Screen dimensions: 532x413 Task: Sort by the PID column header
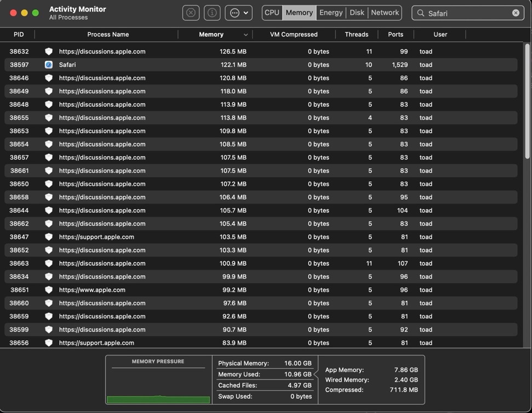click(x=19, y=35)
